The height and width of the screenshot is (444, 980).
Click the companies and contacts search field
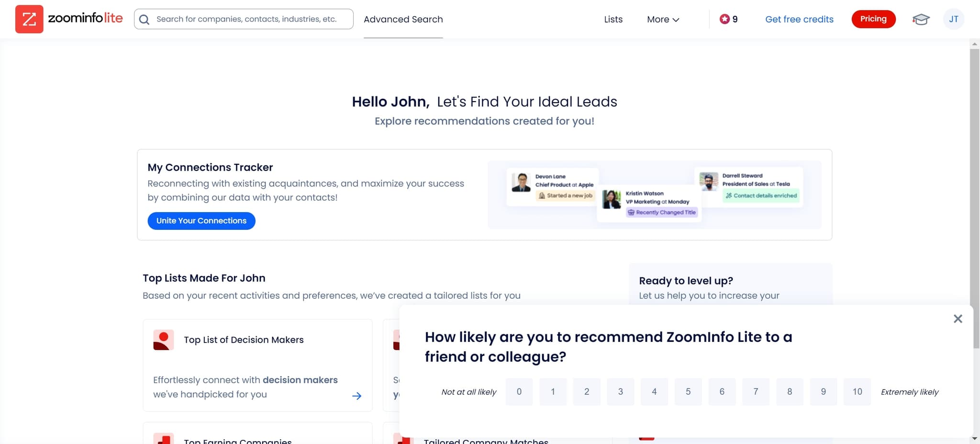pos(244,19)
